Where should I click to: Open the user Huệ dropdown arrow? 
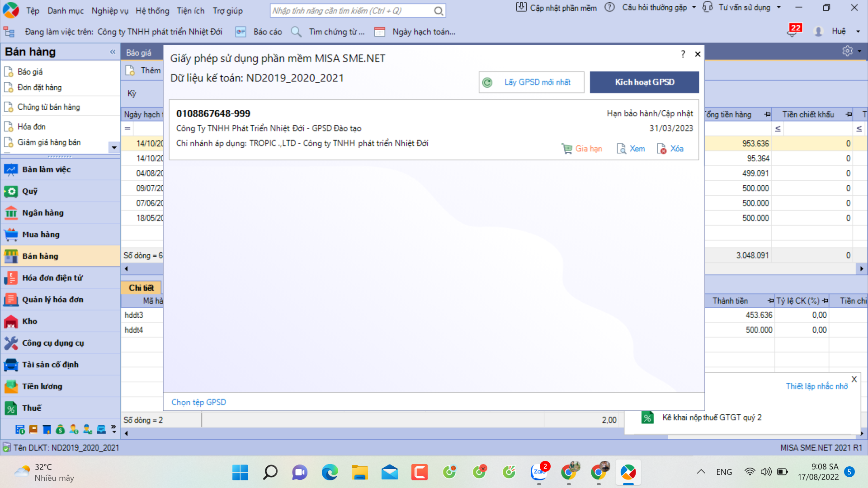[x=858, y=31]
